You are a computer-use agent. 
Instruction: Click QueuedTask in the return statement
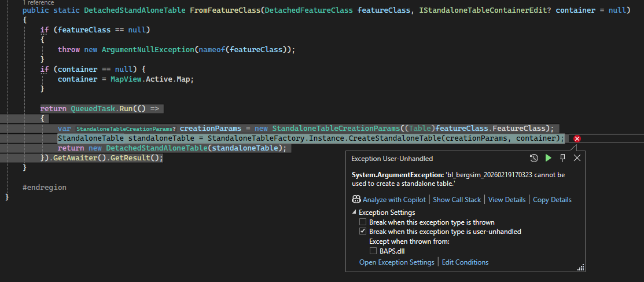pyautogui.click(x=93, y=108)
